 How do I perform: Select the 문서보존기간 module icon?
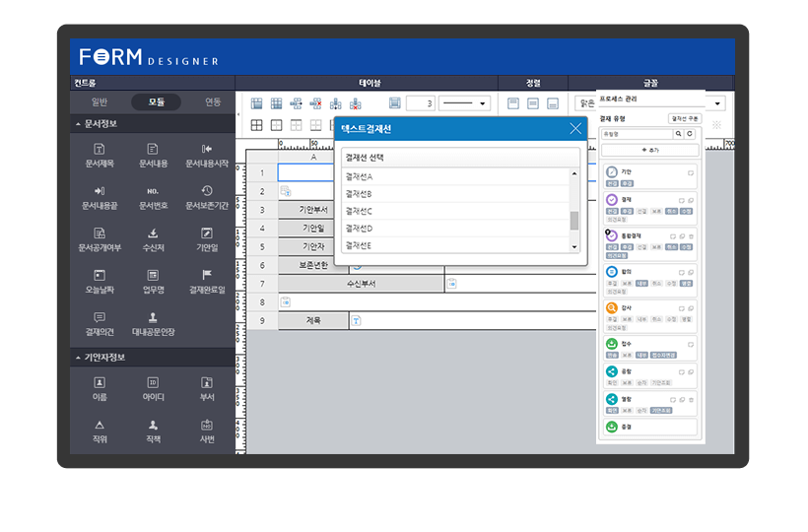[207, 191]
